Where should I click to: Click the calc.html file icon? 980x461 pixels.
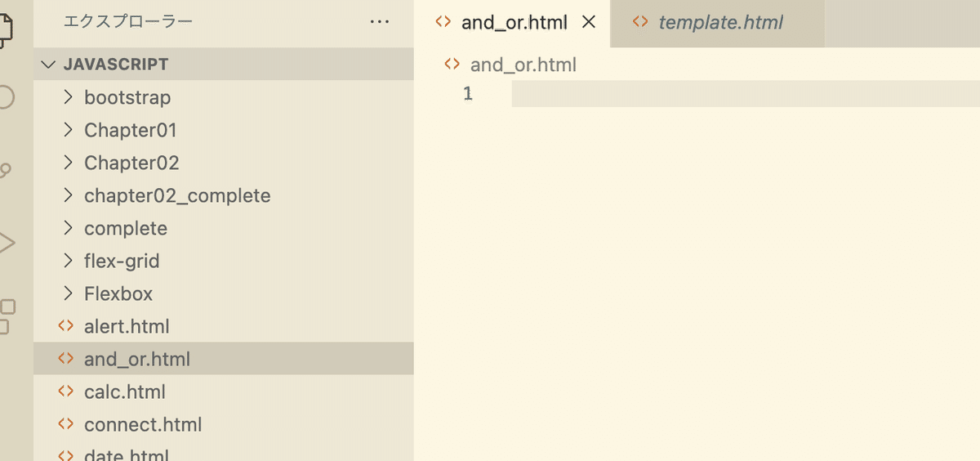(65, 392)
